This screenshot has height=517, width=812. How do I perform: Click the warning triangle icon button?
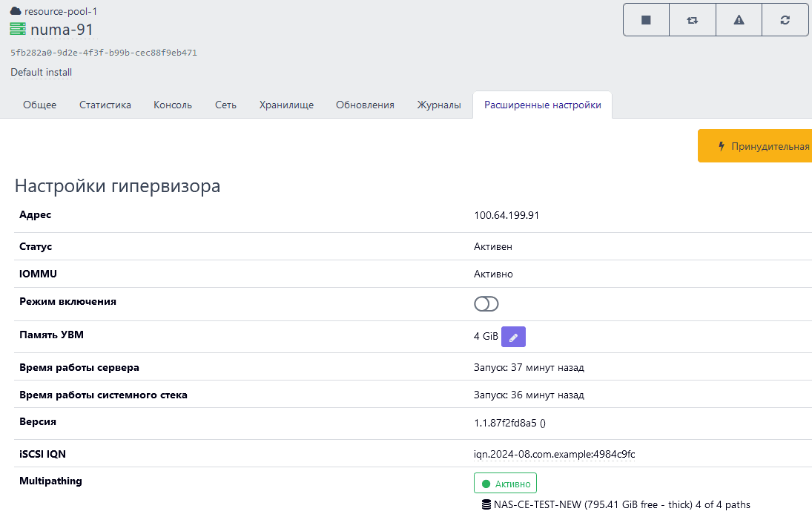739,20
